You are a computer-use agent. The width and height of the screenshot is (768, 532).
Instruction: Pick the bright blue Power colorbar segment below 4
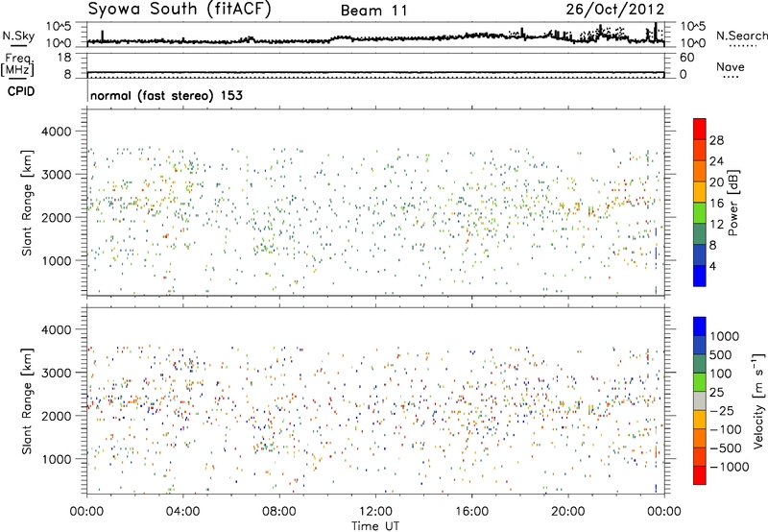click(x=700, y=276)
